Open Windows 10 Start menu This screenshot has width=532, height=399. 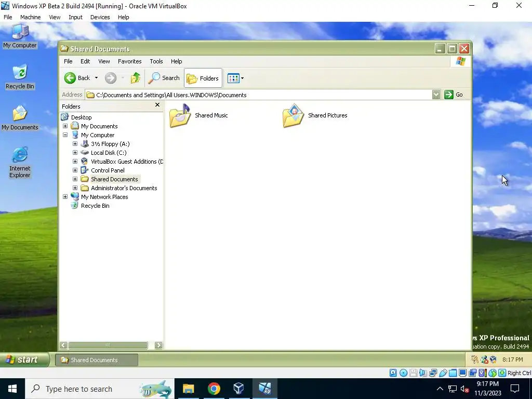[12, 389]
